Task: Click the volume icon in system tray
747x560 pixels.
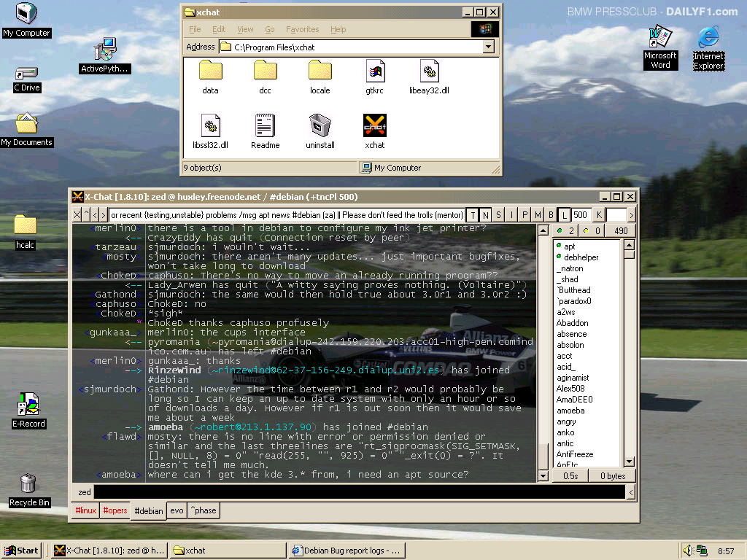Action: [688, 551]
